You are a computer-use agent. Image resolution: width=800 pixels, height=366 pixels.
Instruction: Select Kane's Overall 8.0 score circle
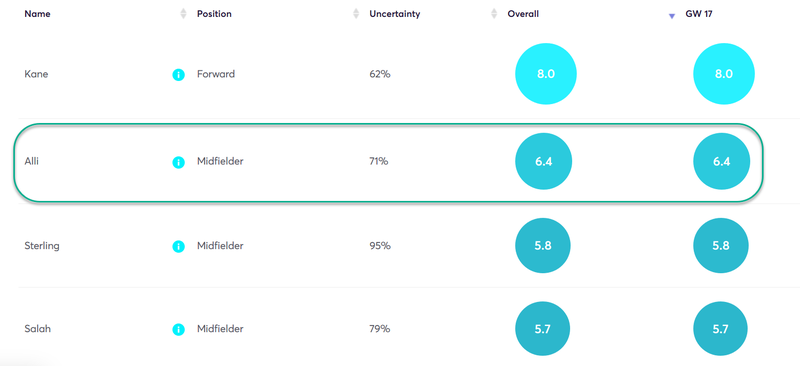(x=546, y=74)
